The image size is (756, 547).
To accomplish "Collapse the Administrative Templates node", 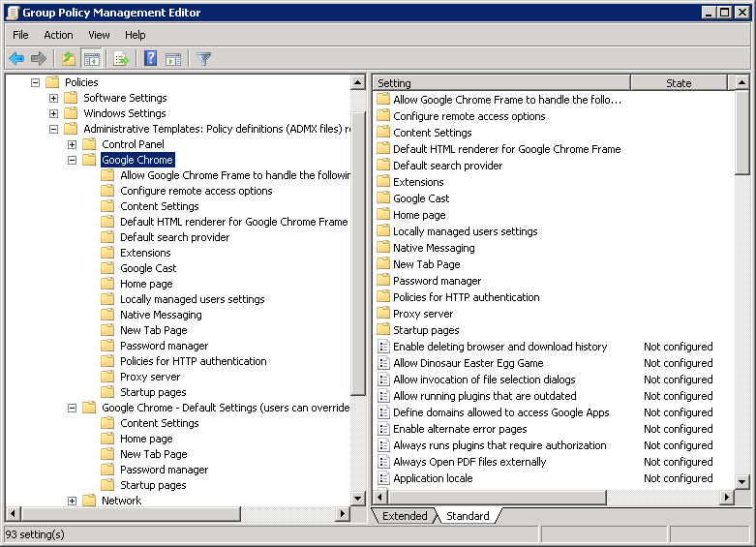I will (53, 129).
